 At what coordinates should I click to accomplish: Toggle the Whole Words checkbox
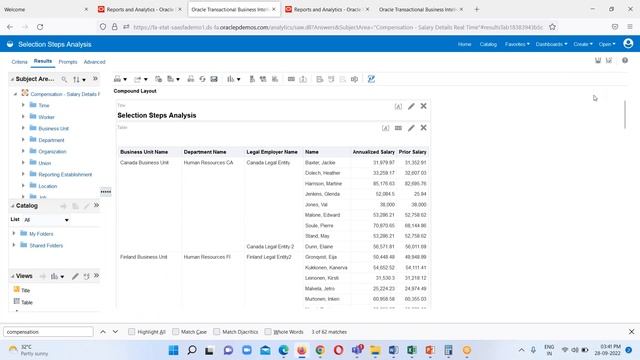268,332
